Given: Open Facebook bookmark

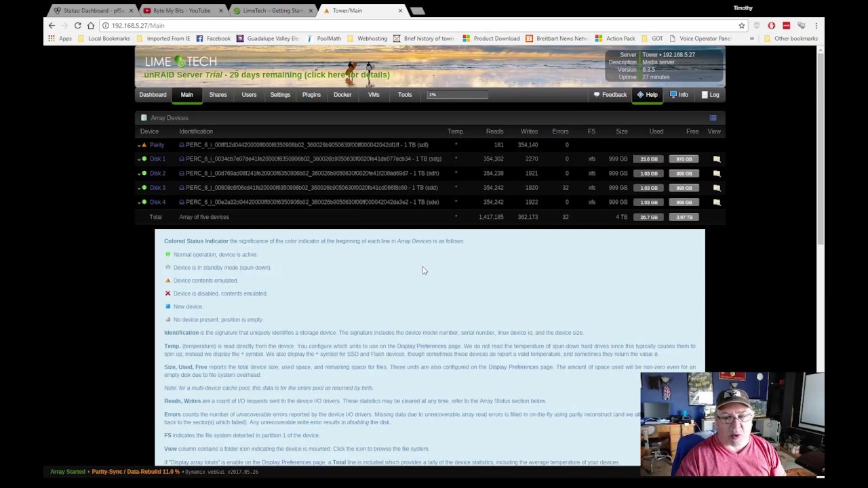Looking at the screenshot, I should tap(214, 39).
